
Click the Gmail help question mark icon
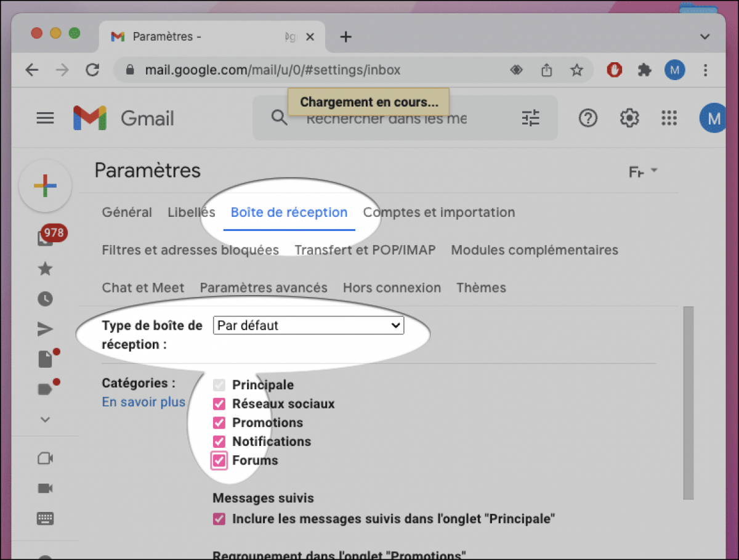(588, 118)
